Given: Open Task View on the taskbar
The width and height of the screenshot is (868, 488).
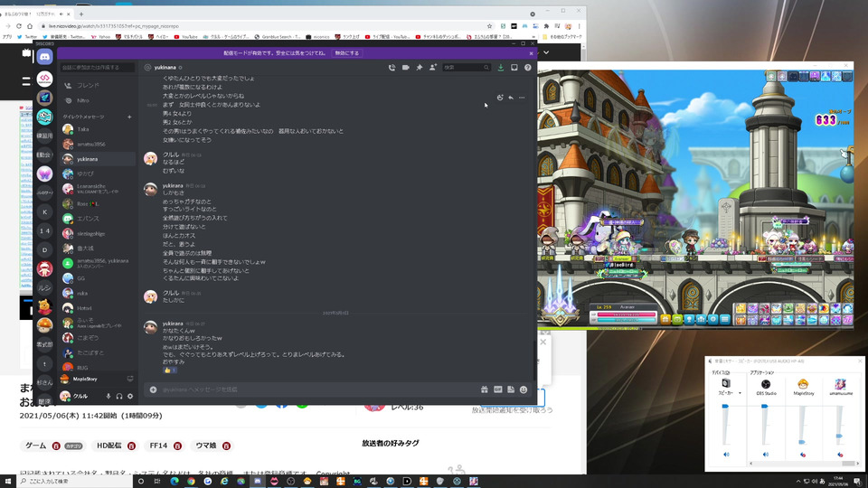Looking at the screenshot, I should pos(157,482).
